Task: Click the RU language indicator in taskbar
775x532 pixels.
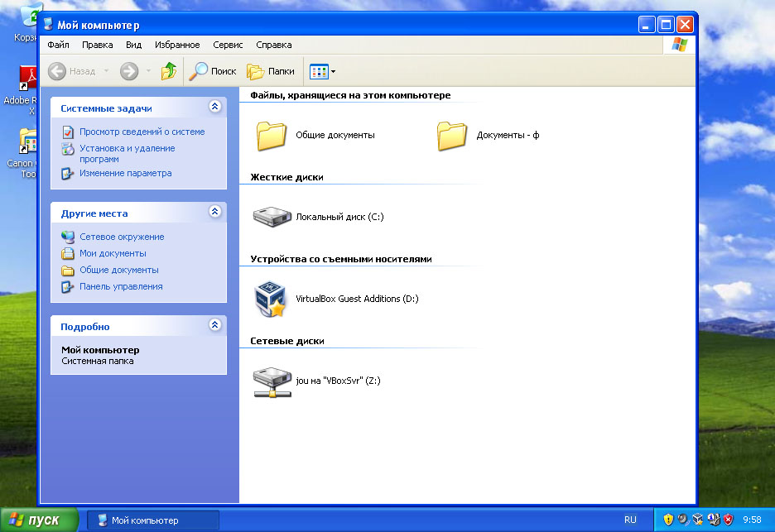Action: tap(630, 520)
